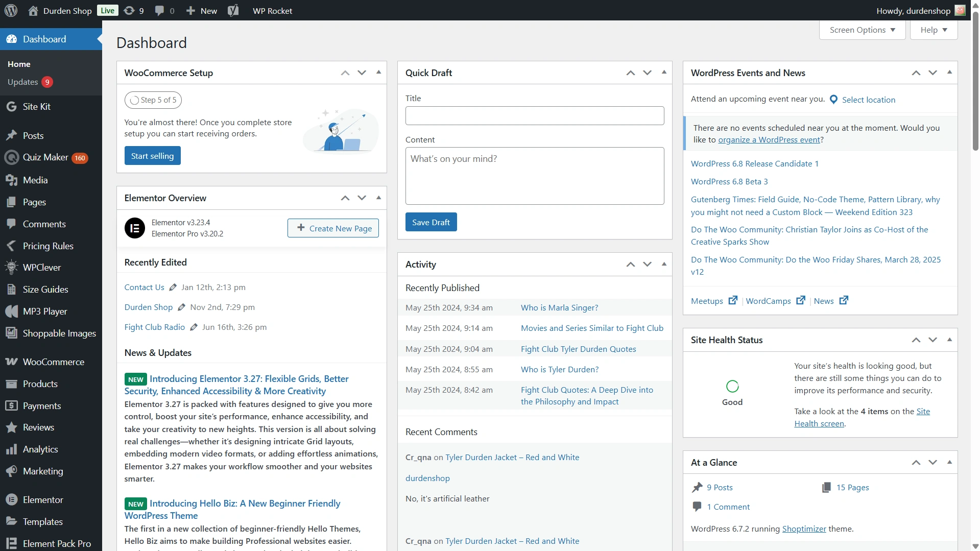Open WordPress 6.8 Release Candidate 1 link
Image resolution: width=980 pixels, height=551 pixels.
(754, 163)
